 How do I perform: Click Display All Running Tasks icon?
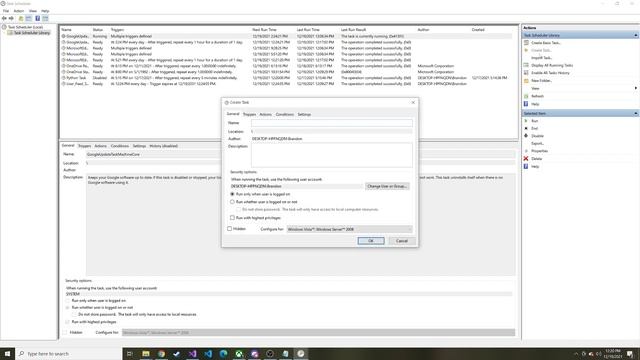click(x=526, y=65)
